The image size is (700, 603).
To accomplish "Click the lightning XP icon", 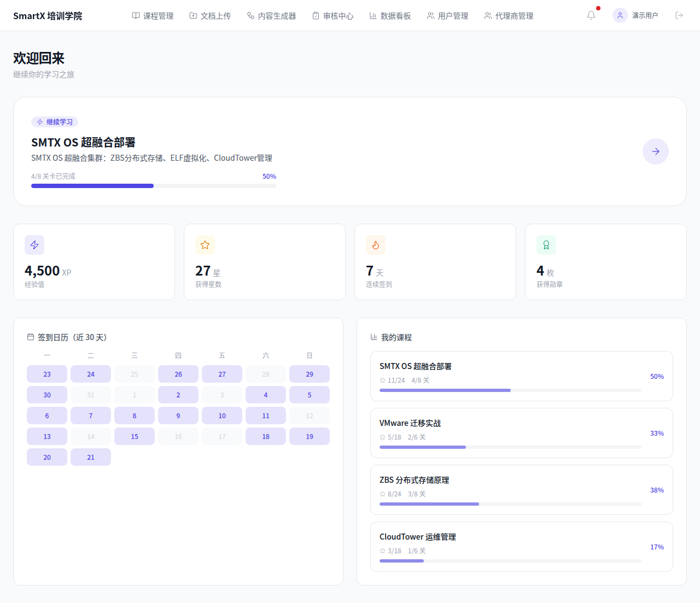I will 34,245.
